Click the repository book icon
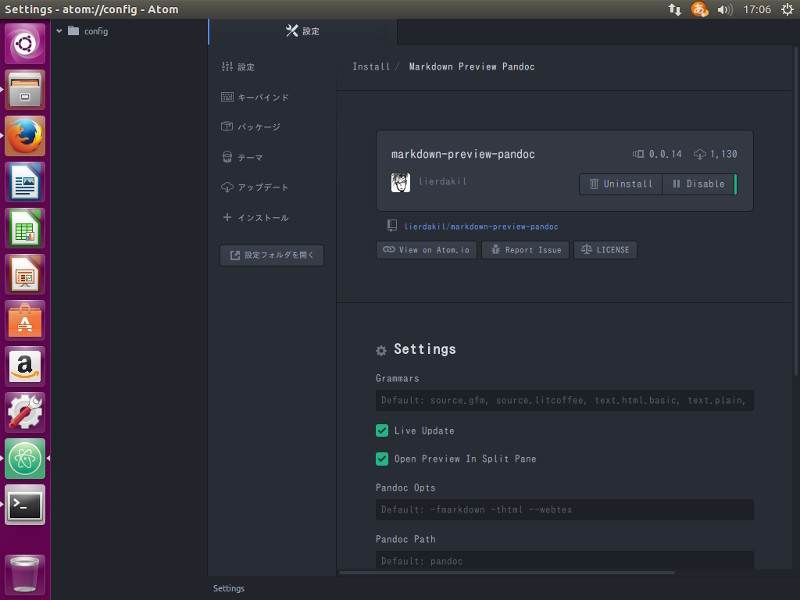This screenshot has width=800, height=600. tap(392, 226)
